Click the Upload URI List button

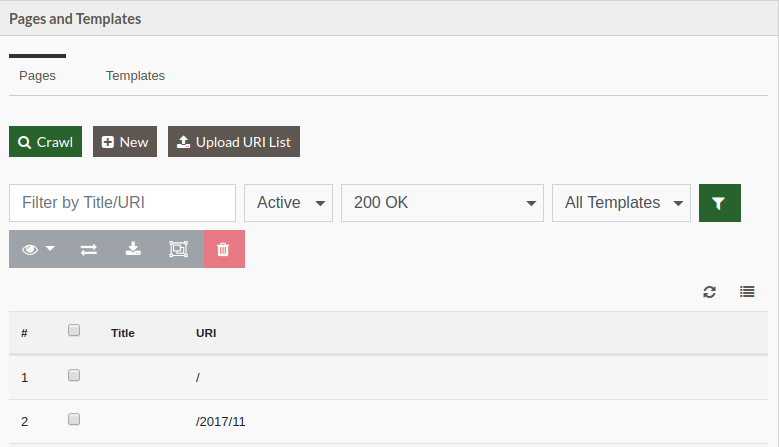[234, 142]
